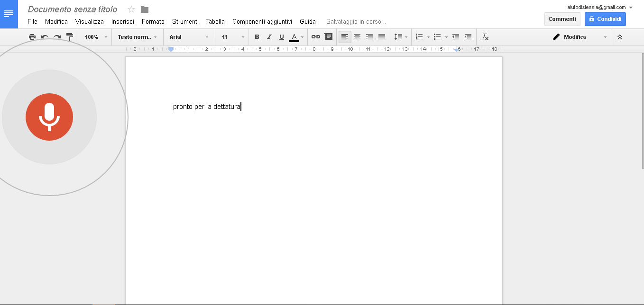Redo the last action
Image resolution: width=644 pixels, height=305 pixels.
click(57, 37)
